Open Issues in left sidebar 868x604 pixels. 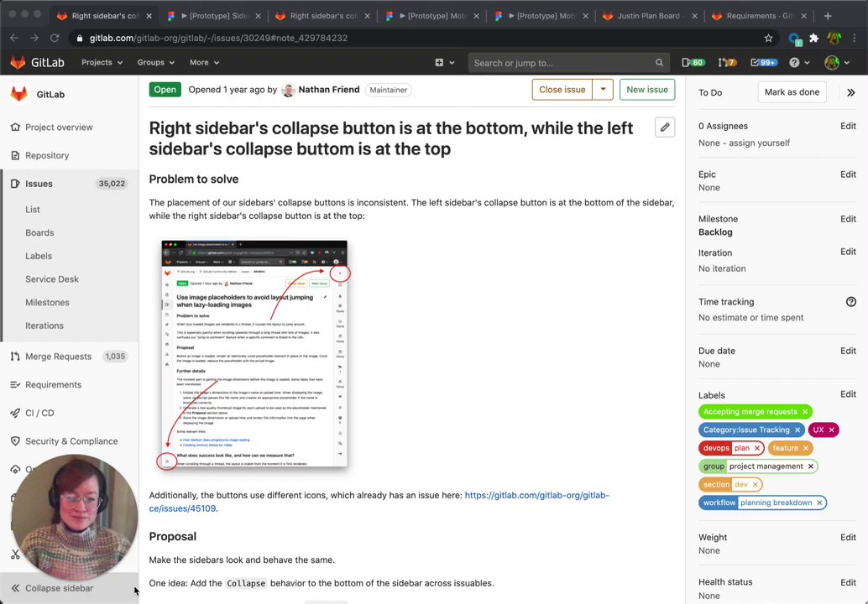pyautogui.click(x=69, y=184)
